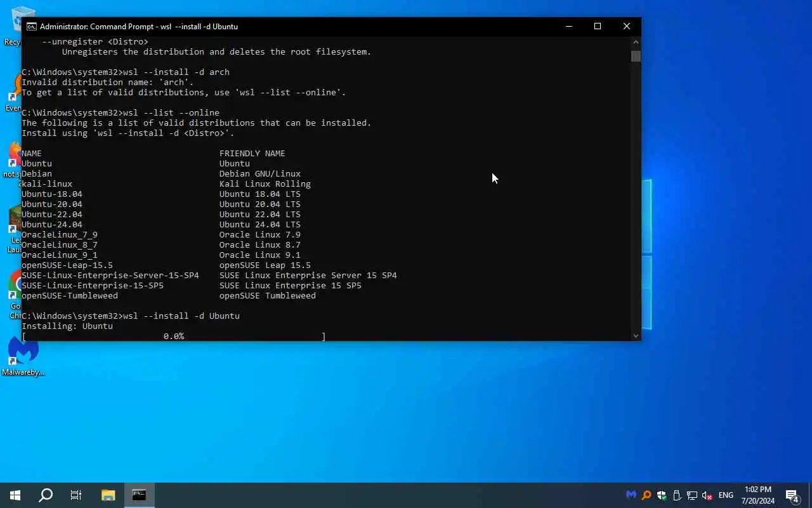Click the 'Ubuntu 20.04 LTS' friendly name
Screen dimensions: 812x508
pyautogui.click(x=260, y=204)
